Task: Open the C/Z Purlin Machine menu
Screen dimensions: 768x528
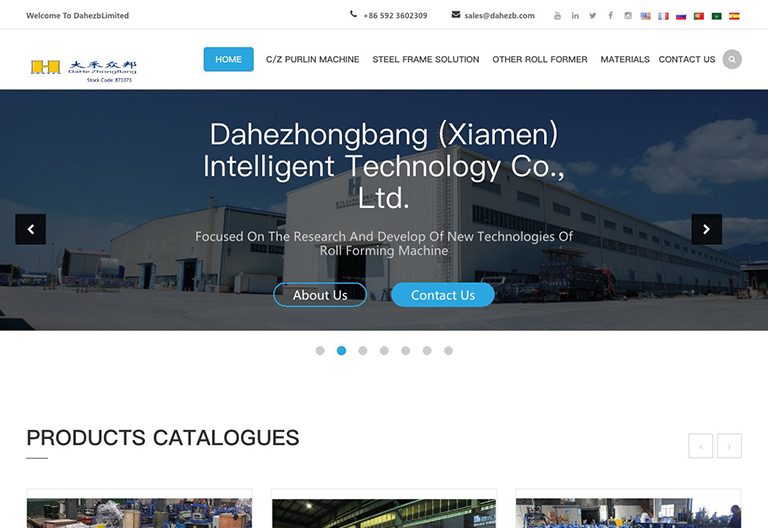Action: tap(312, 59)
